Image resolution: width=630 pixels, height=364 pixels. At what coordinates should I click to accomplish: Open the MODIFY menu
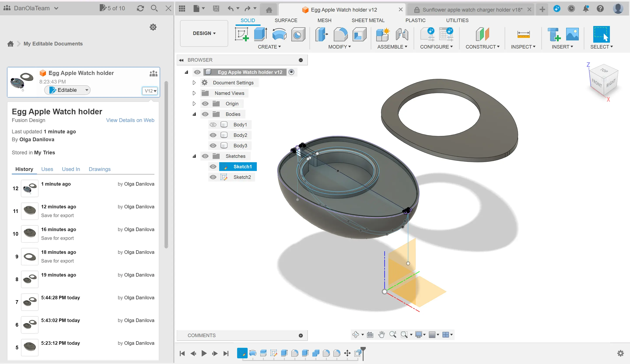pyautogui.click(x=339, y=47)
